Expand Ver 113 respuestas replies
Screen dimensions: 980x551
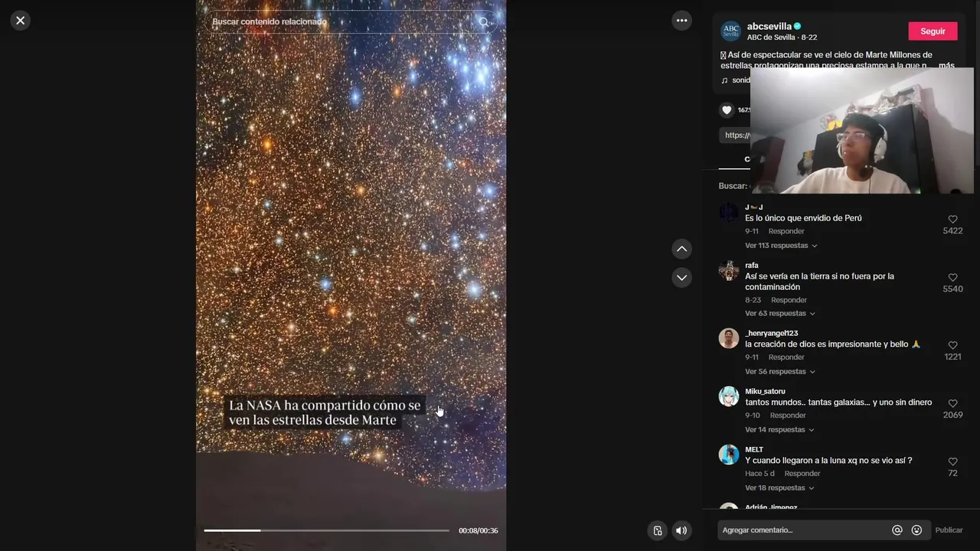pyautogui.click(x=781, y=246)
